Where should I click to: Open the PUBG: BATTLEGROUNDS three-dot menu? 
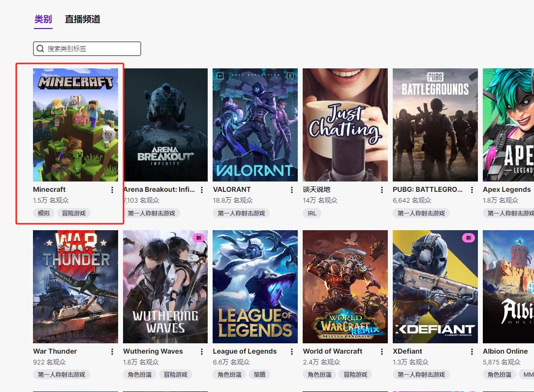(x=472, y=190)
